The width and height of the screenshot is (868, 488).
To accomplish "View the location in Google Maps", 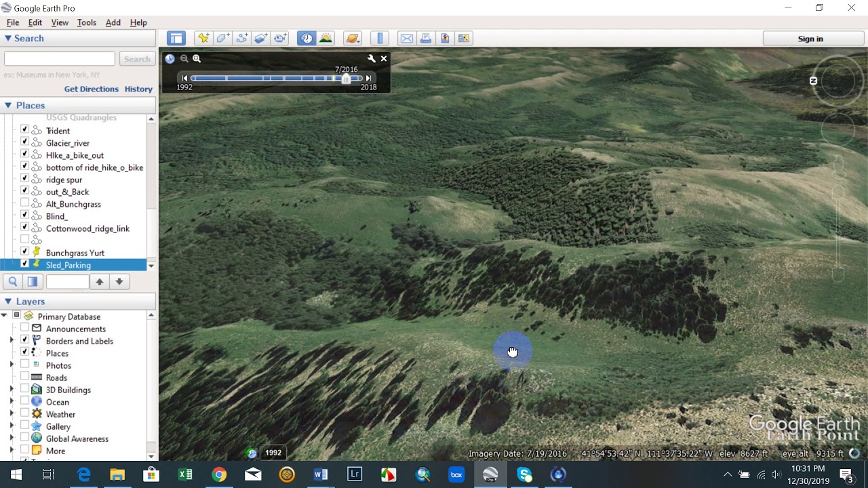I will 464,39.
